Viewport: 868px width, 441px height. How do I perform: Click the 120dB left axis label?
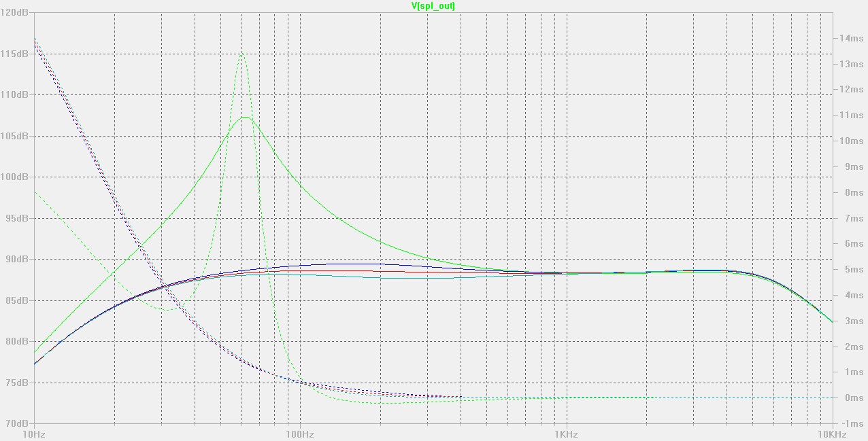[x=16, y=12]
